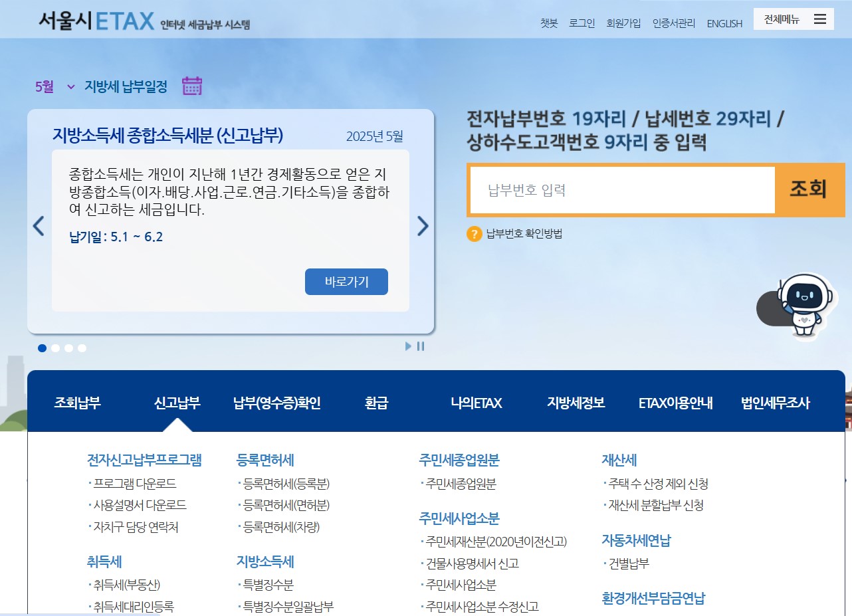This screenshot has width=852, height=616.
Task: Open the 환급 menu
Action: pyautogui.click(x=376, y=403)
